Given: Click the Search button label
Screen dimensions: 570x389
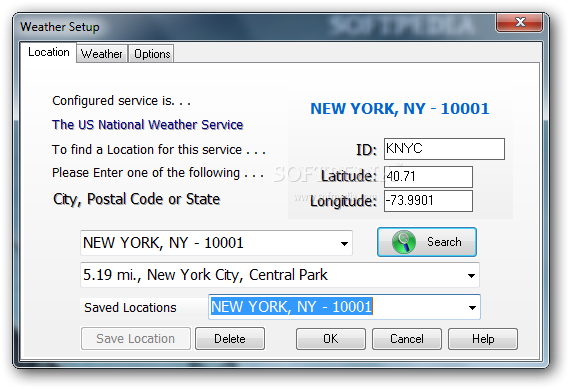Looking at the screenshot, I should click(x=444, y=242).
